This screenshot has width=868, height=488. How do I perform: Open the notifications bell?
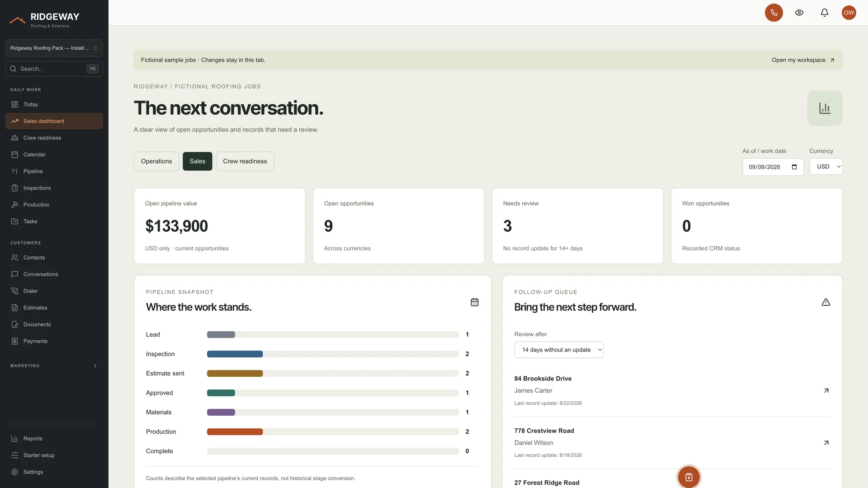pos(824,13)
